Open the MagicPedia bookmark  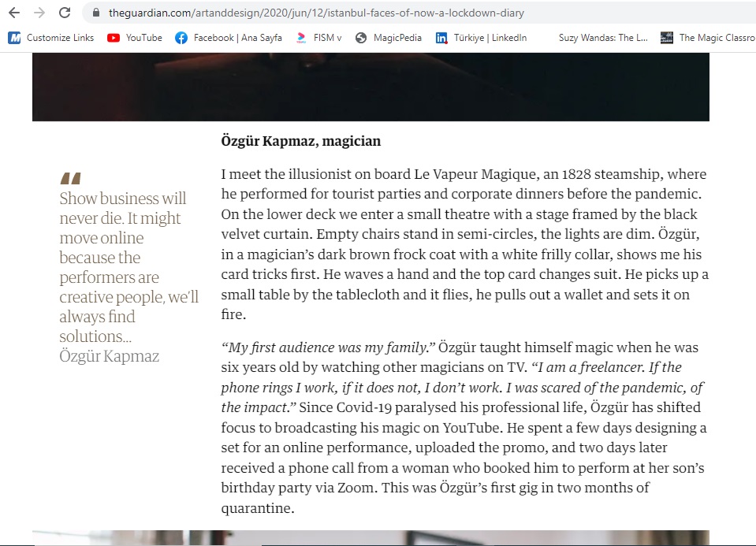(388, 38)
